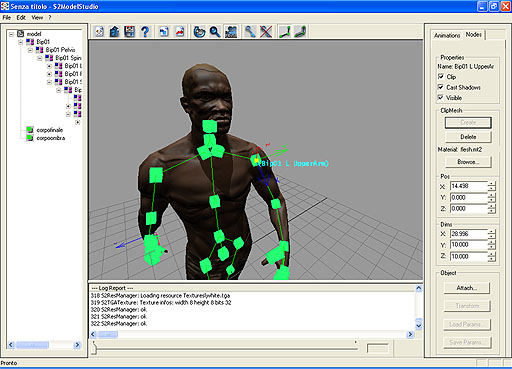Select the magnifying glass zoom tool
512x369 pixels.
(215, 32)
